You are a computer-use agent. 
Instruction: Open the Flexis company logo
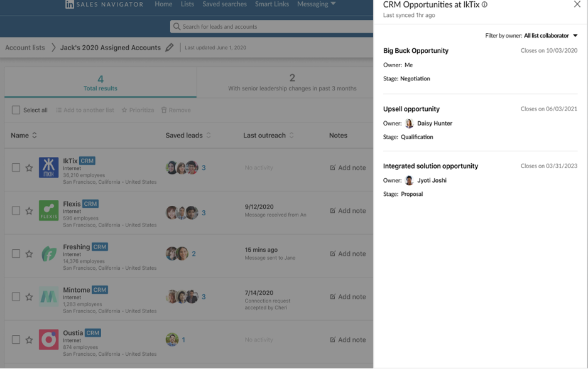(49, 210)
